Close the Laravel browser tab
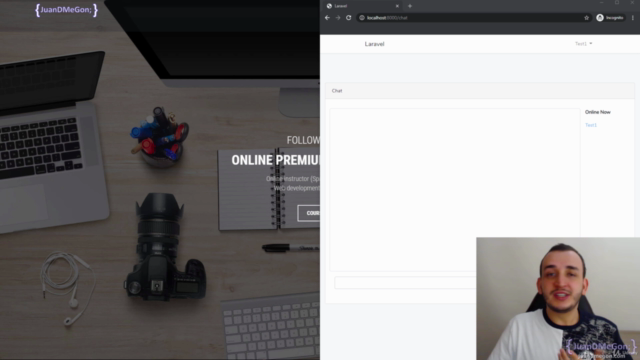This screenshot has height=360, width=640. point(397,6)
